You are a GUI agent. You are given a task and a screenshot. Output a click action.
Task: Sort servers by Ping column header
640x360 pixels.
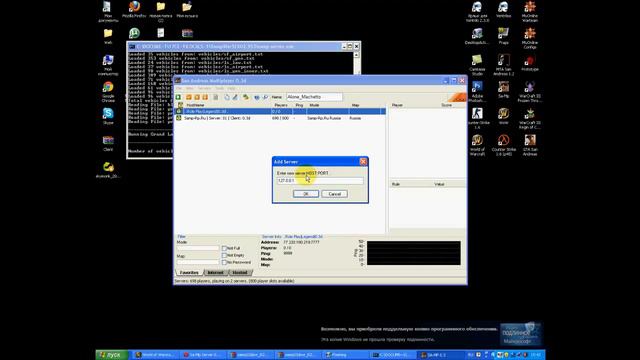(x=300, y=105)
